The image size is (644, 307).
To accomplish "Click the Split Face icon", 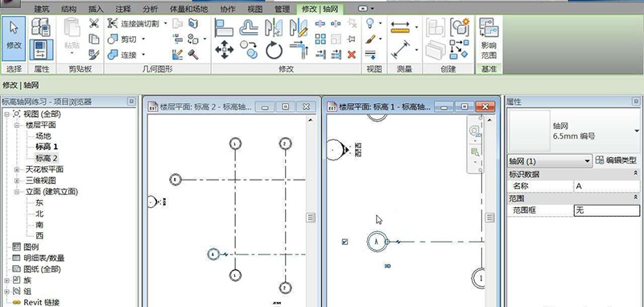I will click(x=193, y=23).
